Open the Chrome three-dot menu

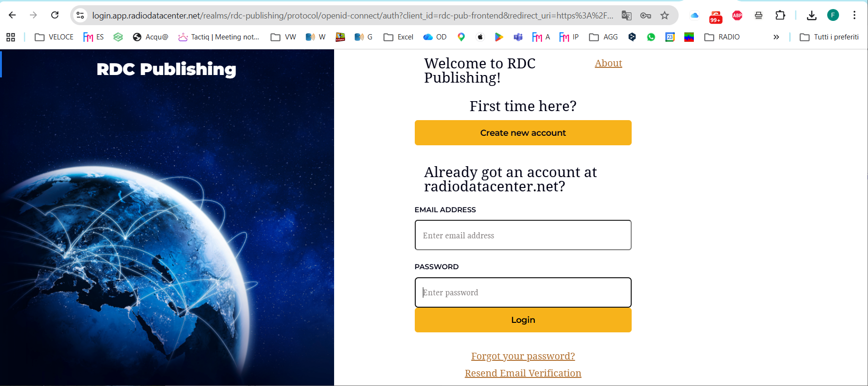(x=854, y=16)
